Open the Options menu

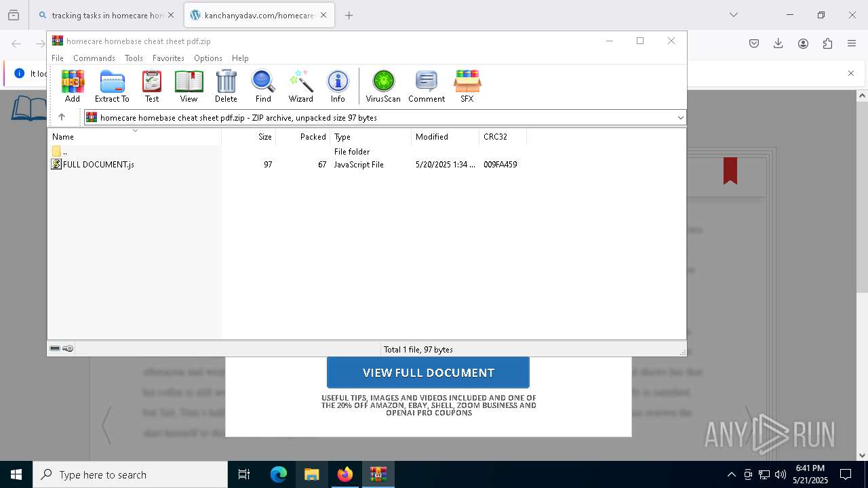208,58
